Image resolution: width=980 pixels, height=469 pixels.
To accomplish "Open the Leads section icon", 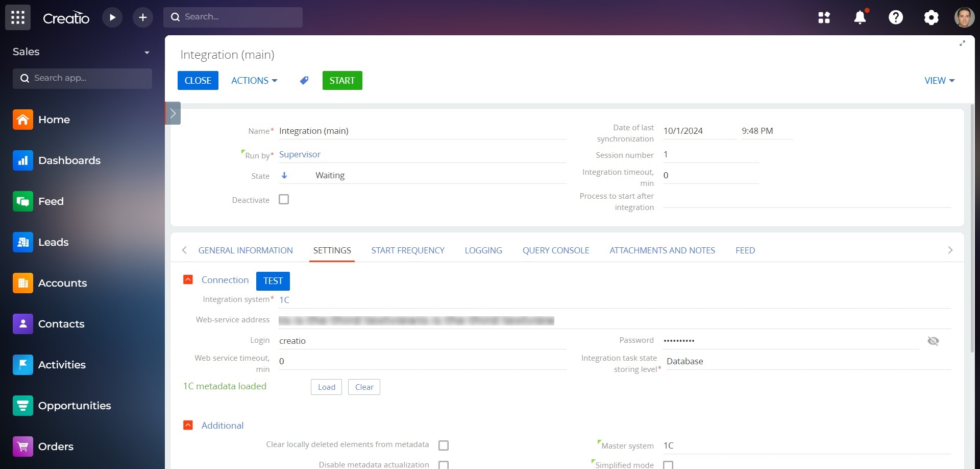I will point(23,242).
